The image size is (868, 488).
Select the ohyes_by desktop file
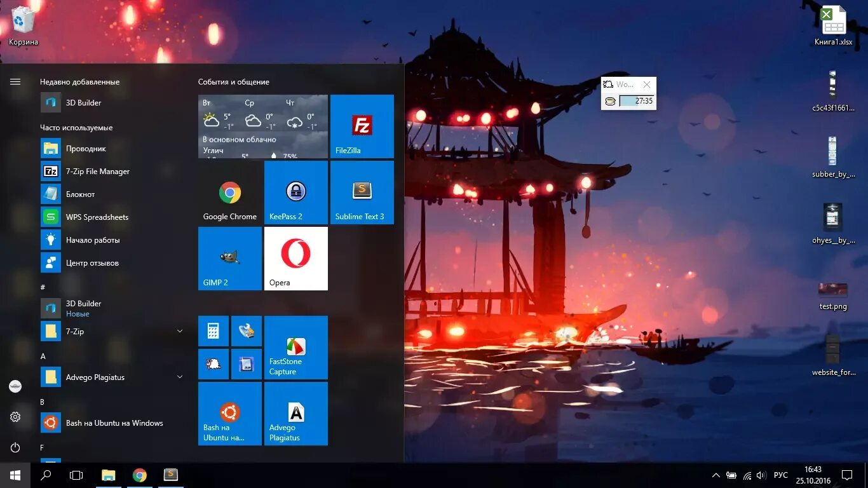pos(834,224)
